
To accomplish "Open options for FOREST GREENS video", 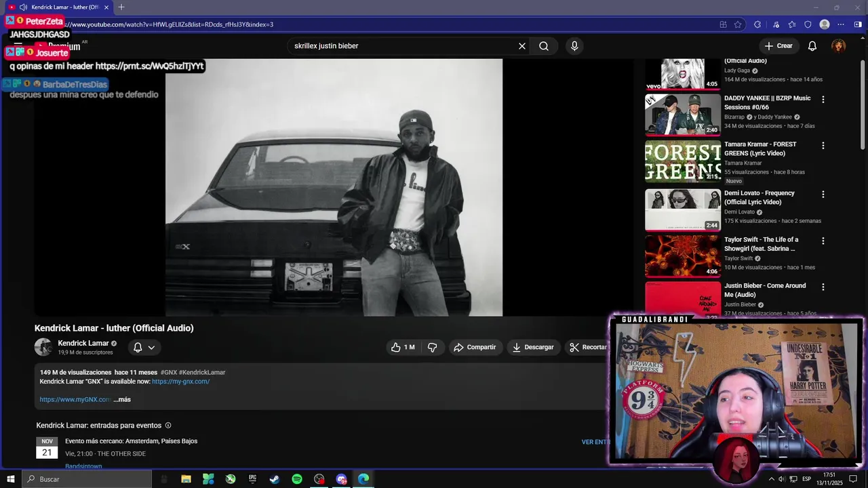I will [823, 145].
